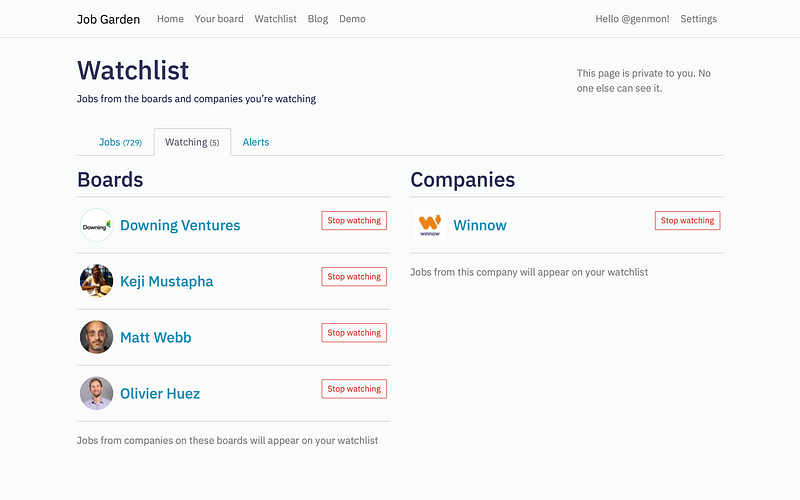Open the Downing Ventures board link
This screenshot has width=800, height=500.
180,225
